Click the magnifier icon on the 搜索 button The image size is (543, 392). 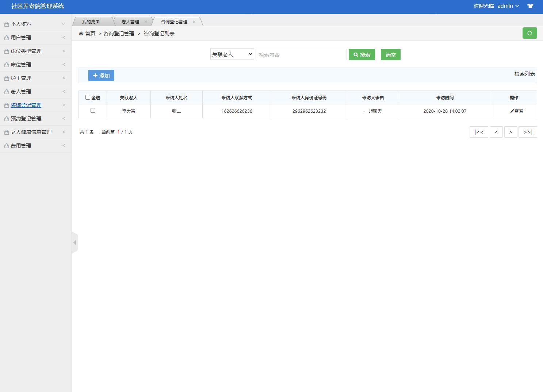tap(356, 54)
